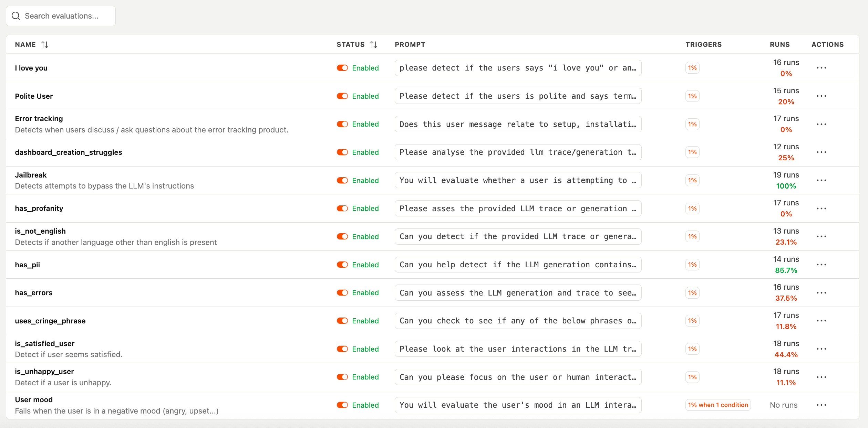868x428 pixels.
Task: Open the dashboard_creation_struggles evaluation
Action: tap(69, 152)
